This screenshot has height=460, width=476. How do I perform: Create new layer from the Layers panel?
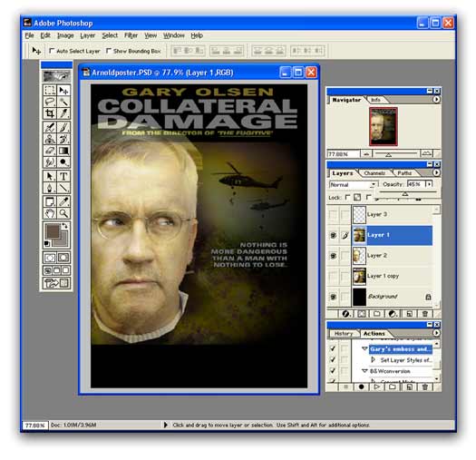pos(409,313)
